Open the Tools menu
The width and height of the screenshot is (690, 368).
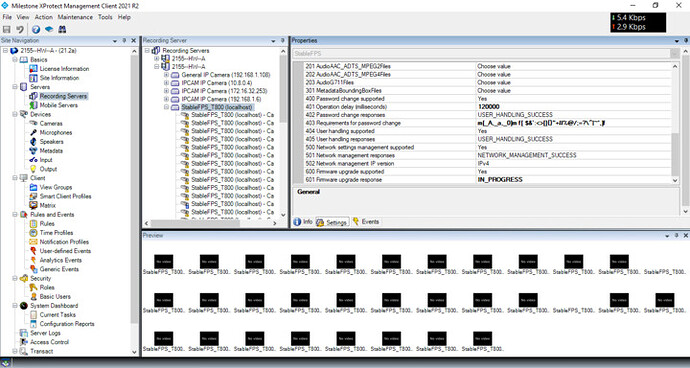tap(105, 17)
